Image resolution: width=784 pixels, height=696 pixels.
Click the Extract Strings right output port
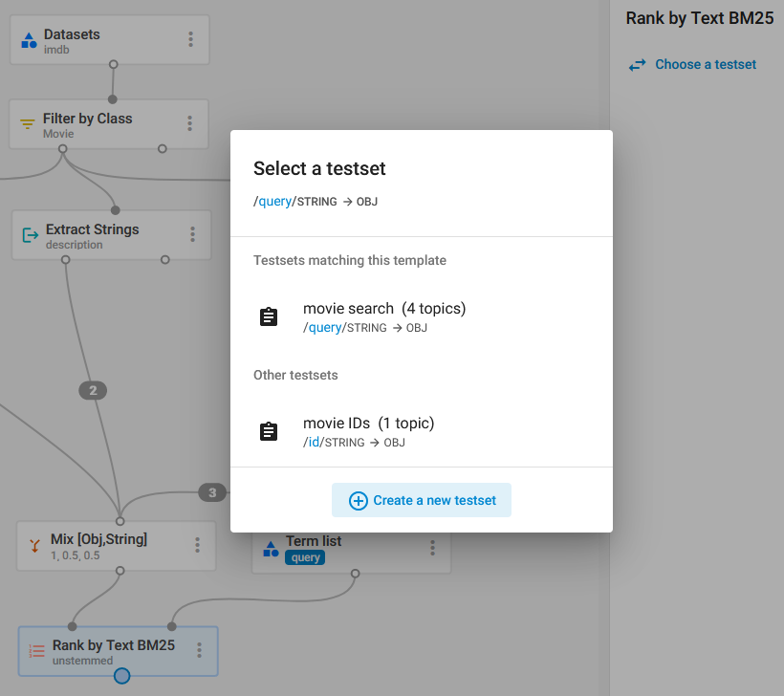point(165,260)
